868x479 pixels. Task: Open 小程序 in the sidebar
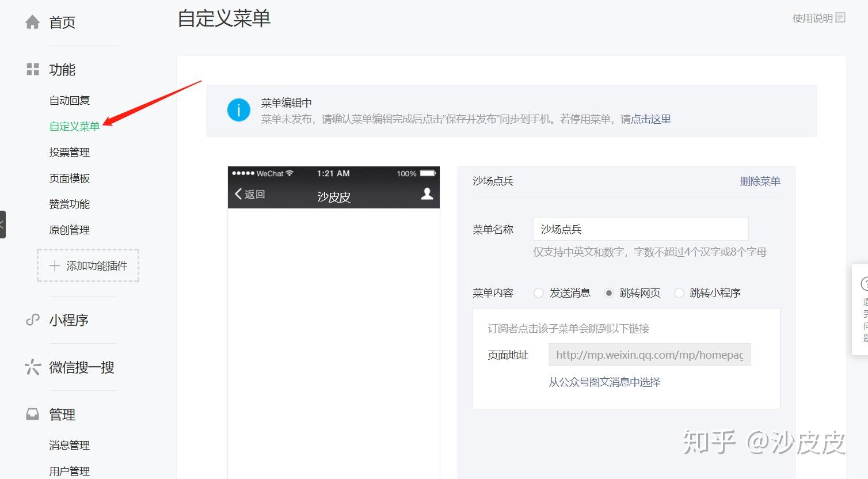point(68,320)
